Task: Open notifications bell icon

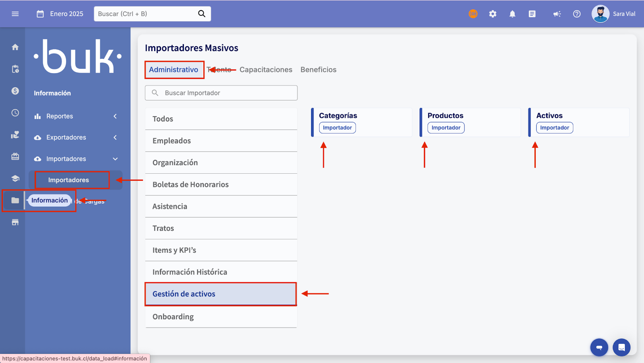Action: (512, 14)
